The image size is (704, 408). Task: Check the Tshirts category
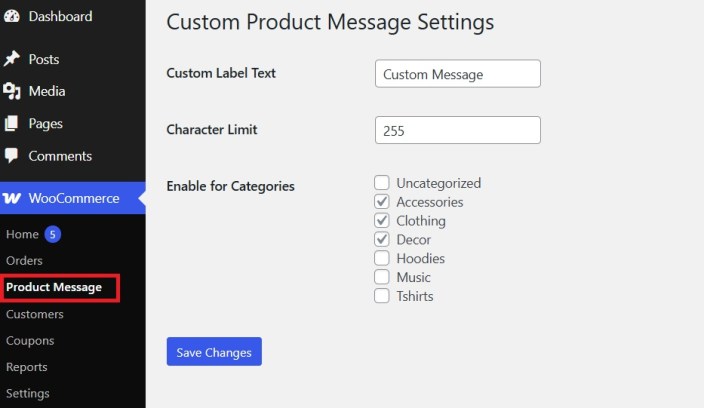click(382, 296)
